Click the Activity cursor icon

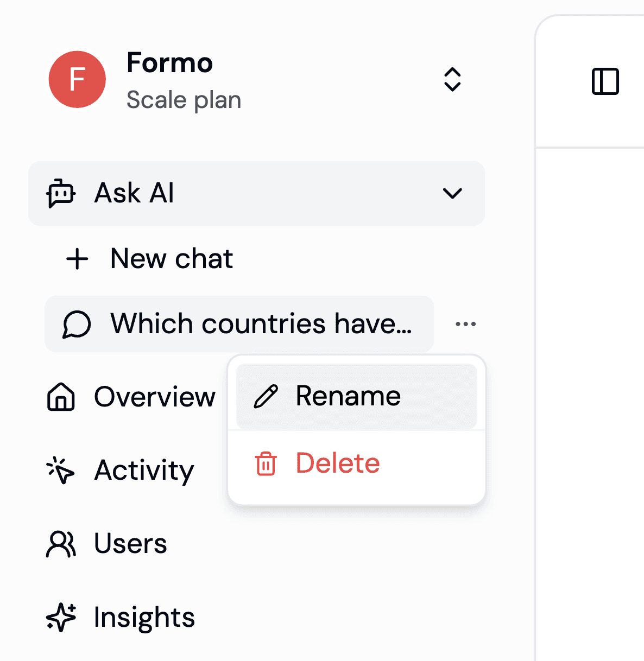61,470
